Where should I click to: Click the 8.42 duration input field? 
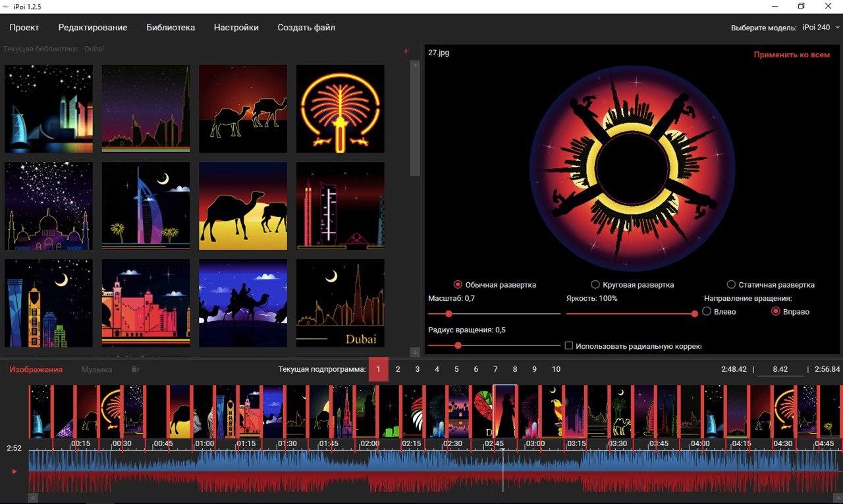pyautogui.click(x=780, y=369)
